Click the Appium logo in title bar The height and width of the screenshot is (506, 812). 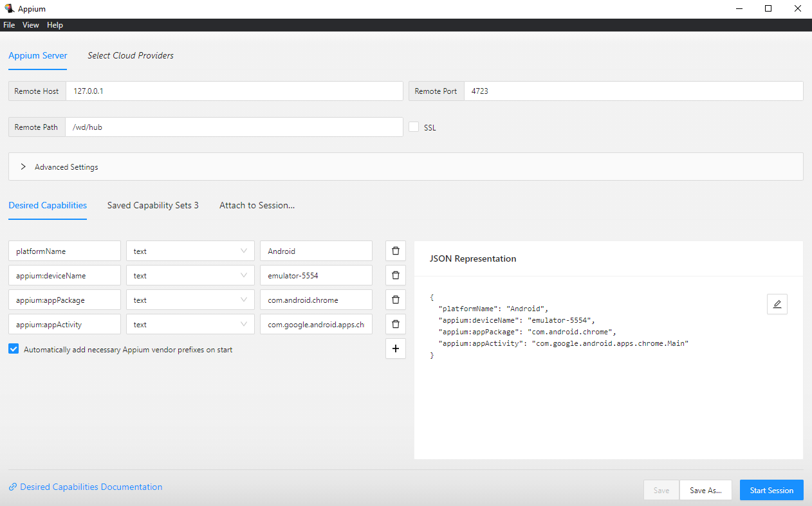pyautogui.click(x=9, y=8)
